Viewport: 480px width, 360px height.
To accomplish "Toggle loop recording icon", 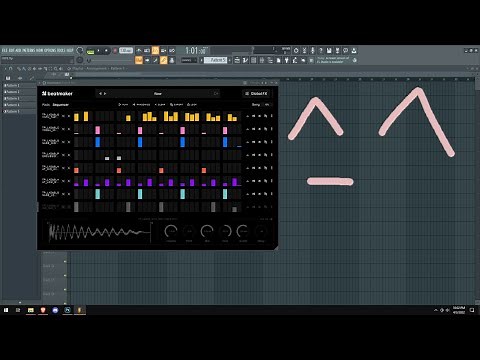I will point(172,51).
